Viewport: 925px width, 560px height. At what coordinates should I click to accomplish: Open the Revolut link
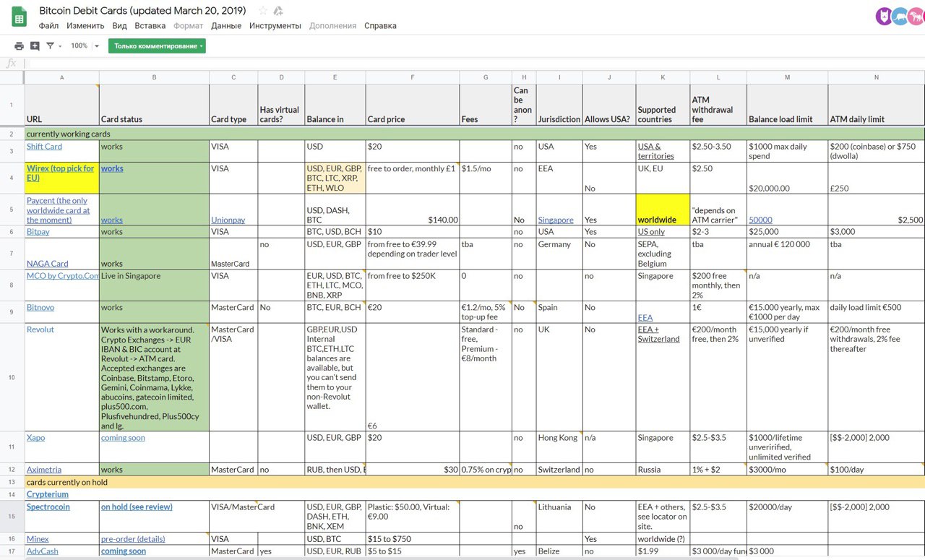point(40,329)
